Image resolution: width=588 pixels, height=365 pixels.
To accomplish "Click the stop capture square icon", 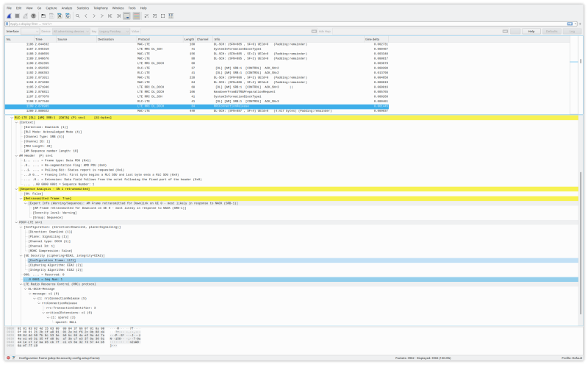I will pos(16,15).
